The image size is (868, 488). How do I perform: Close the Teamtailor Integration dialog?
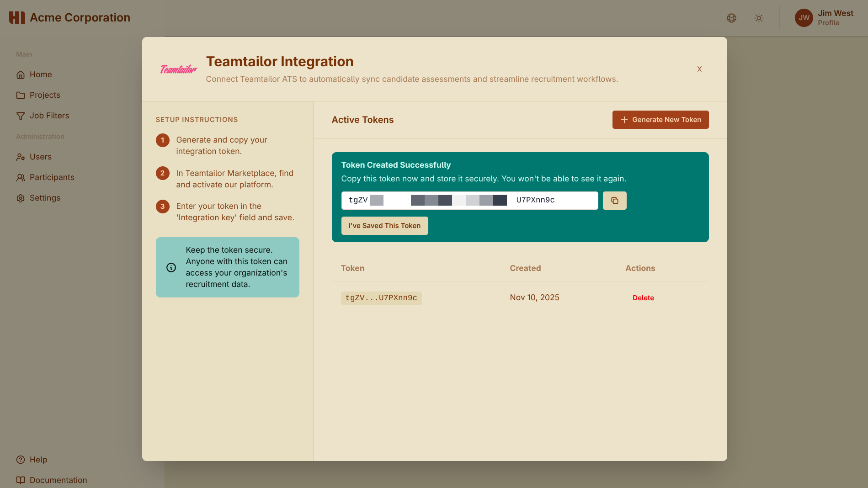coord(699,69)
